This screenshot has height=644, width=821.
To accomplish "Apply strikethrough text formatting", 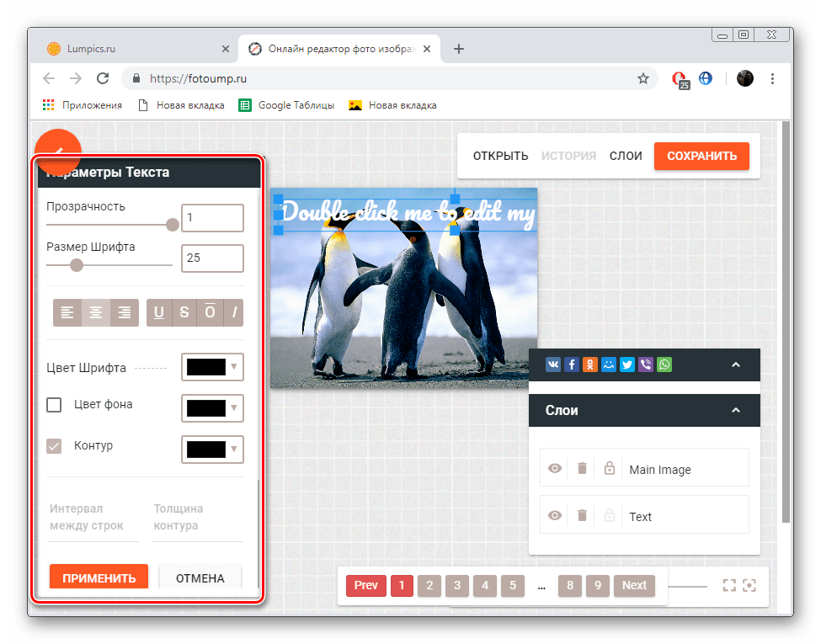I will 184,312.
